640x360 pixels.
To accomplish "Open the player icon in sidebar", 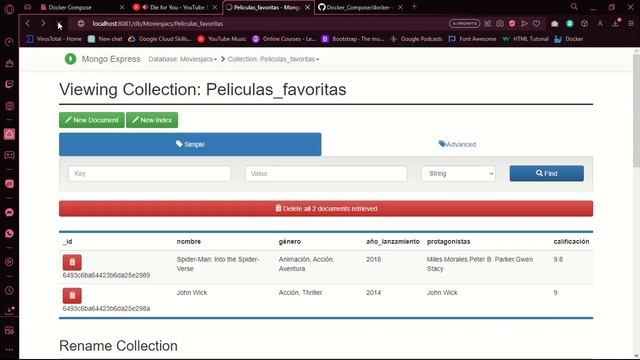I will (9, 262).
